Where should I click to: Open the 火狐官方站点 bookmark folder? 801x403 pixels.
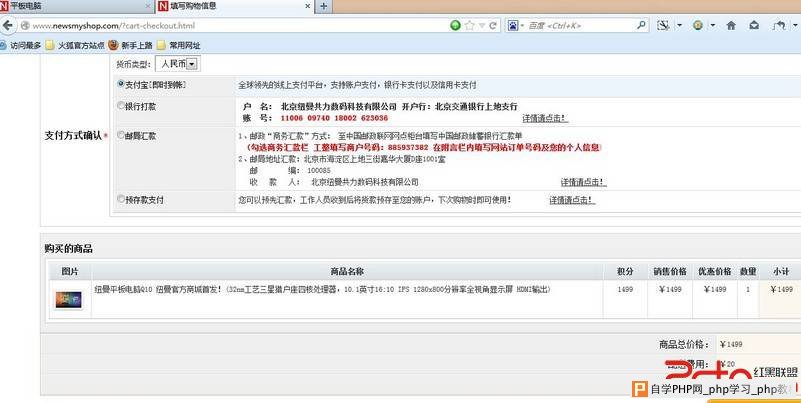point(75,45)
